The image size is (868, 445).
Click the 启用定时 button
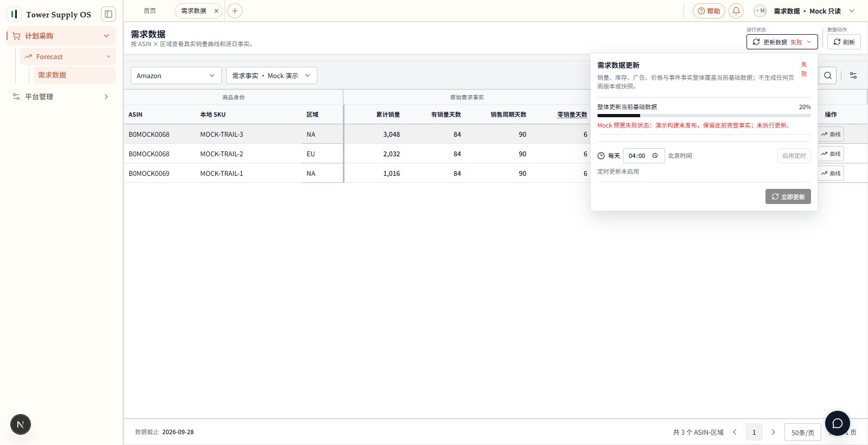click(x=794, y=156)
